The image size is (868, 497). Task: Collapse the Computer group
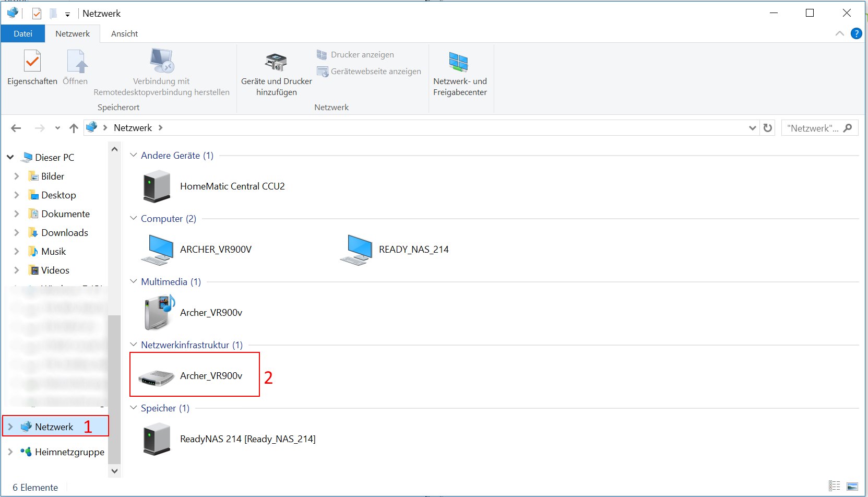coord(134,218)
